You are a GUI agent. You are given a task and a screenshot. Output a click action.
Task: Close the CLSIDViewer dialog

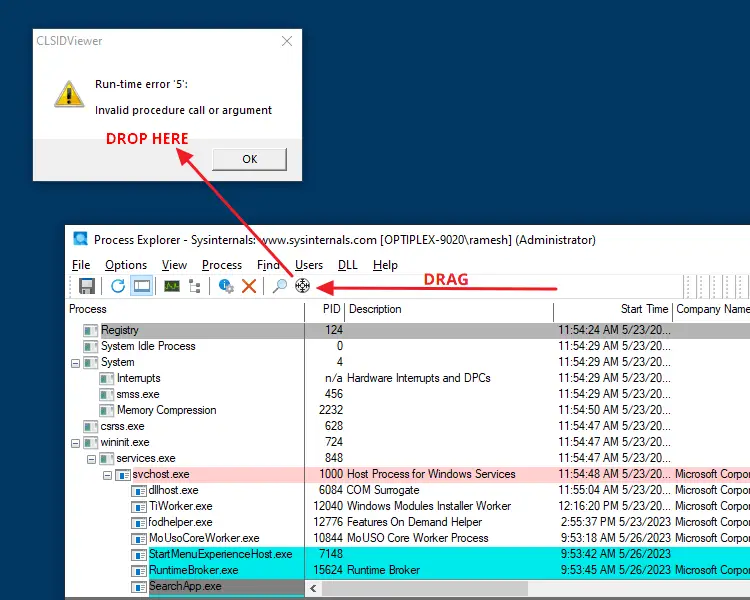point(287,41)
